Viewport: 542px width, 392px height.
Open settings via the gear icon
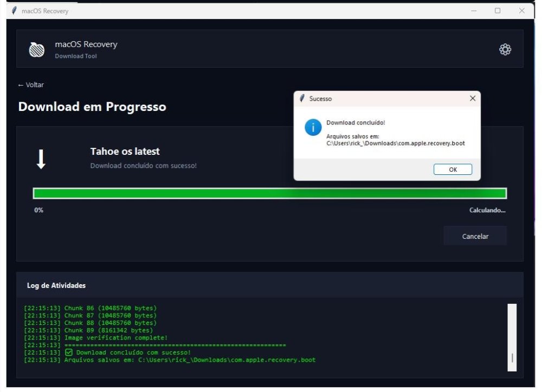point(505,49)
